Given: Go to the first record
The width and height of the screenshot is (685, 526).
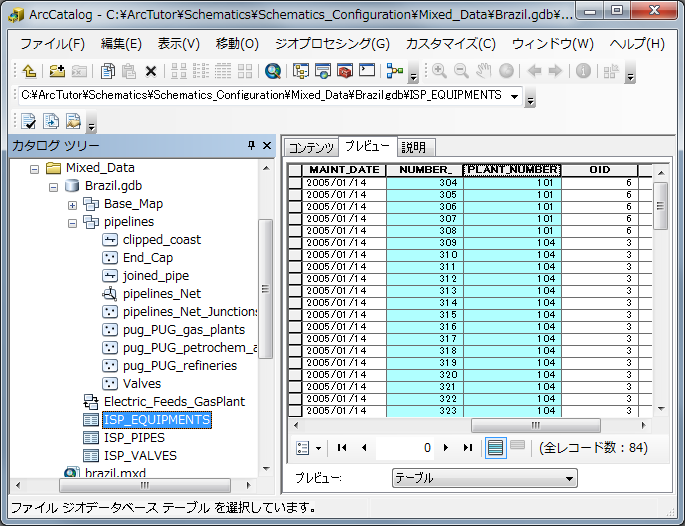Looking at the screenshot, I should click(x=342, y=448).
